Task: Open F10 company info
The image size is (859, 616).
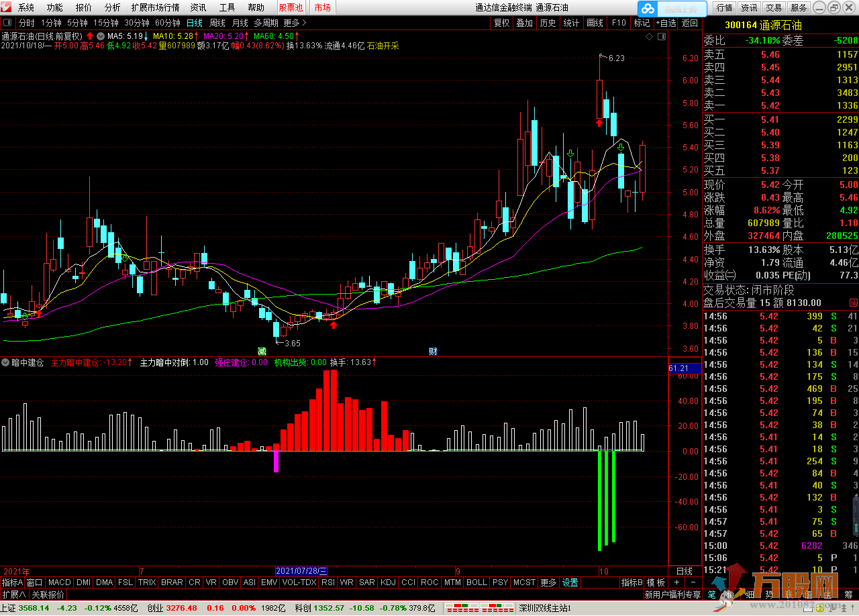Action: (618, 23)
